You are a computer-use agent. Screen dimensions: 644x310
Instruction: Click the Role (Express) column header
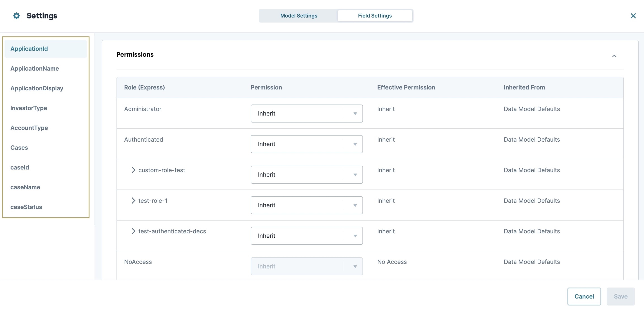click(x=144, y=87)
